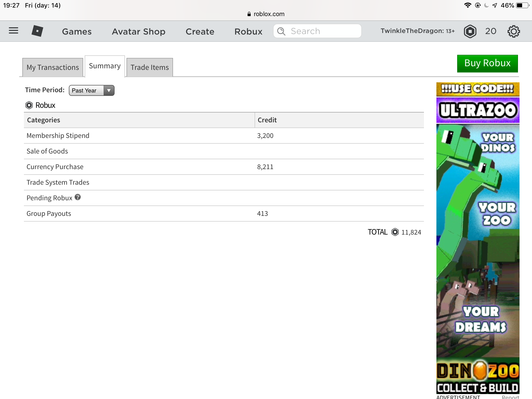Toggle the Create menu option
This screenshot has width=532, height=399.
200,31
